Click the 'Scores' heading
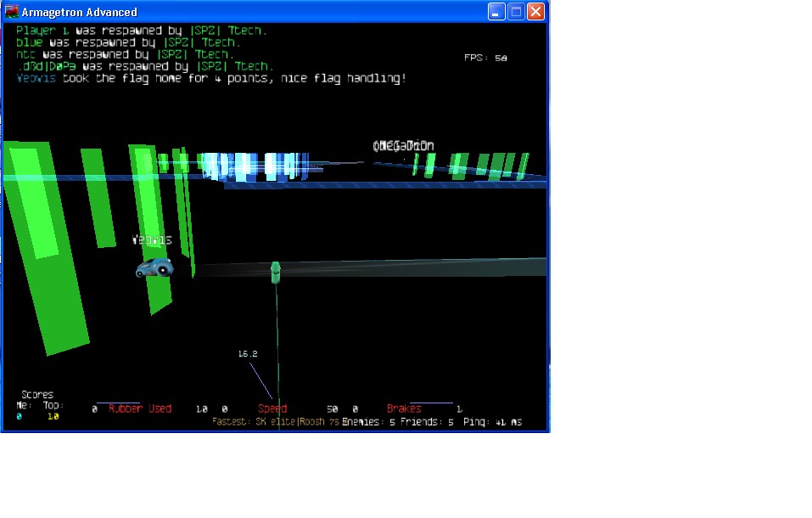The image size is (812, 518). pos(37,395)
